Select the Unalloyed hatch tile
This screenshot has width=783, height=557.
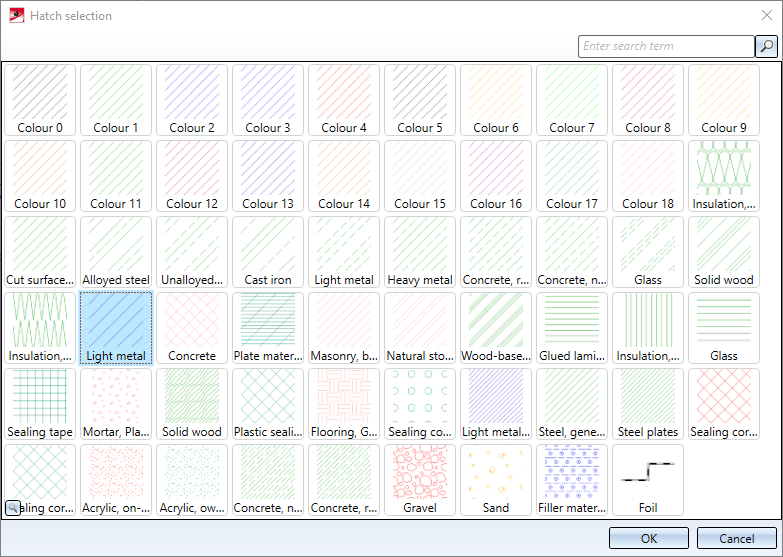[192, 252]
